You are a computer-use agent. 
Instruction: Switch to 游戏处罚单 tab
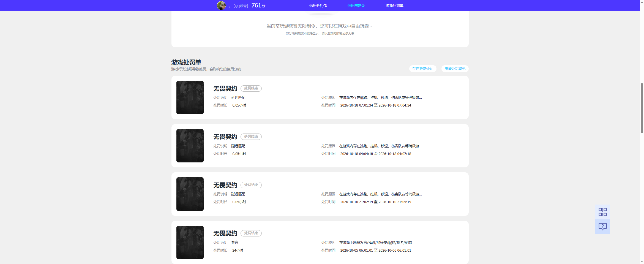coord(394,6)
